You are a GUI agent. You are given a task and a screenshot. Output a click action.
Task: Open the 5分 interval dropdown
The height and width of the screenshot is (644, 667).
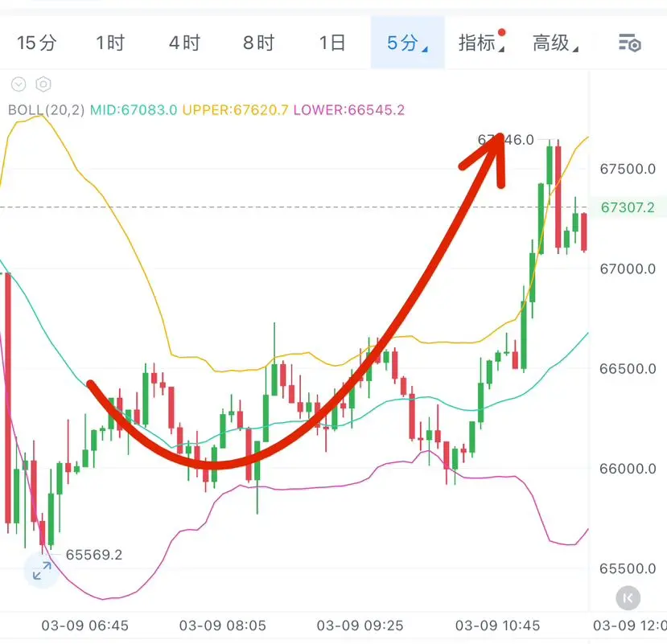pos(407,43)
